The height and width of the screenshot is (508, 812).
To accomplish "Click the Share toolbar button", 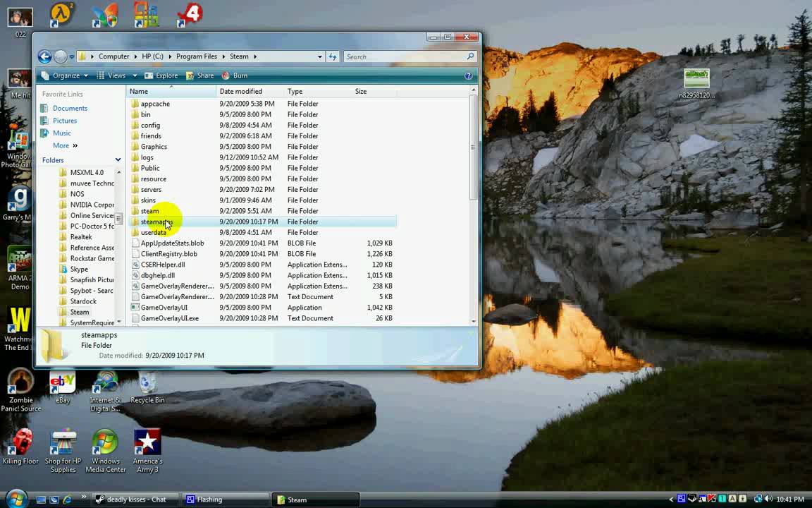I will pyautogui.click(x=200, y=75).
